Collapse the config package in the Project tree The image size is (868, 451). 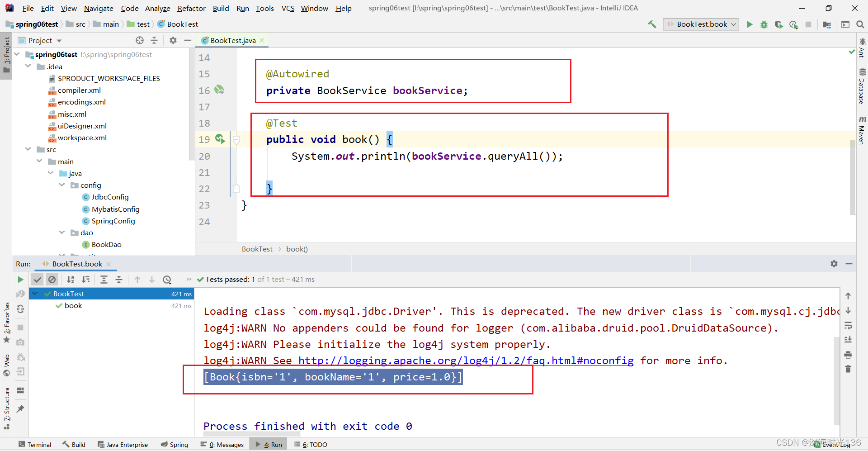pyautogui.click(x=62, y=185)
